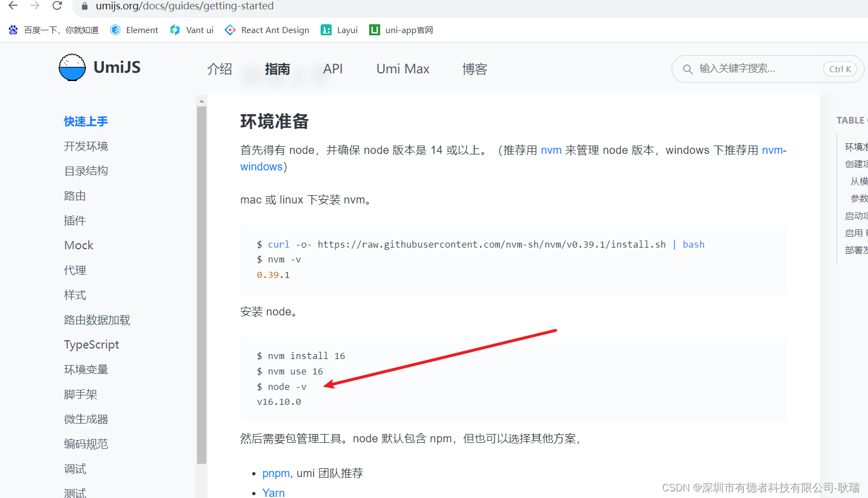The height and width of the screenshot is (498, 868).
Task: Select 目录结构 in the sidebar
Action: (86, 171)
